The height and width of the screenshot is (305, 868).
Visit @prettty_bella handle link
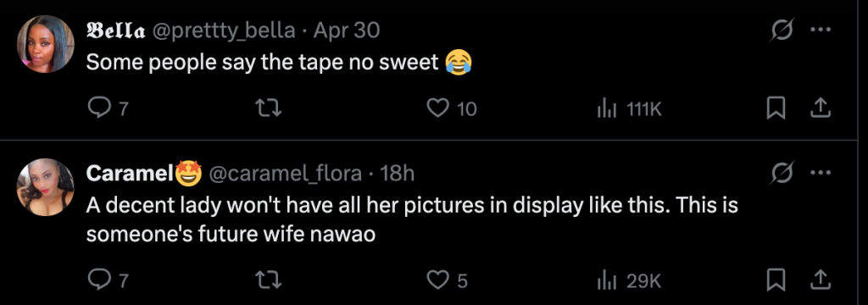pos(223,30)
